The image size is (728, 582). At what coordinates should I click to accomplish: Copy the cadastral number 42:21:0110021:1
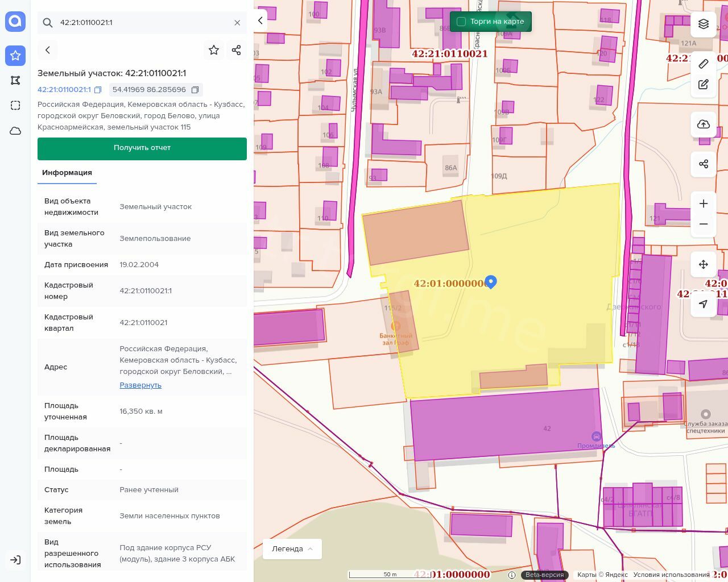coord(98,90)
